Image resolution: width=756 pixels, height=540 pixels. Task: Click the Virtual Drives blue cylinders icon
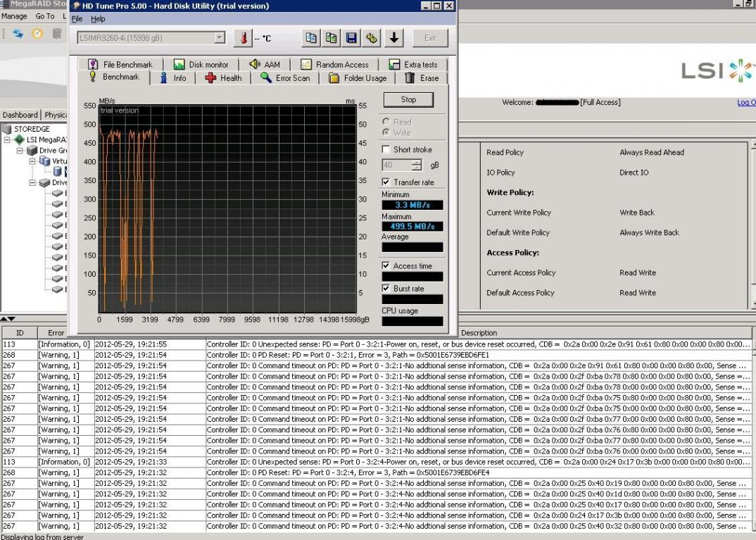coord(45,161)
